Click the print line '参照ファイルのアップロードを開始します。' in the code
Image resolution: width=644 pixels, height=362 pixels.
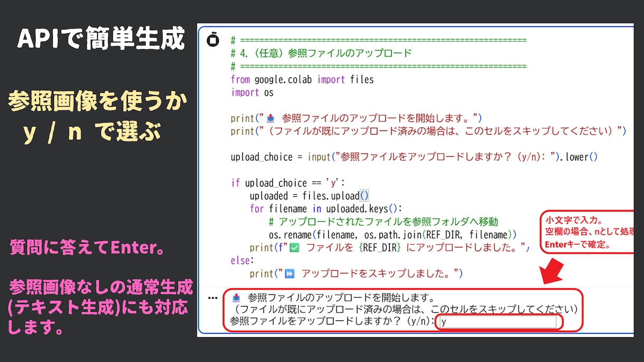(356, 118)
